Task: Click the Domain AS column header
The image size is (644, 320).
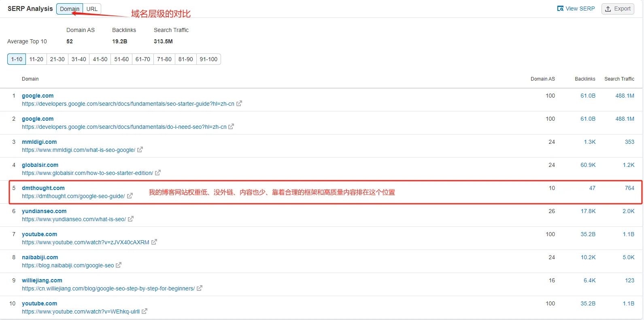Action: point(543,79)
